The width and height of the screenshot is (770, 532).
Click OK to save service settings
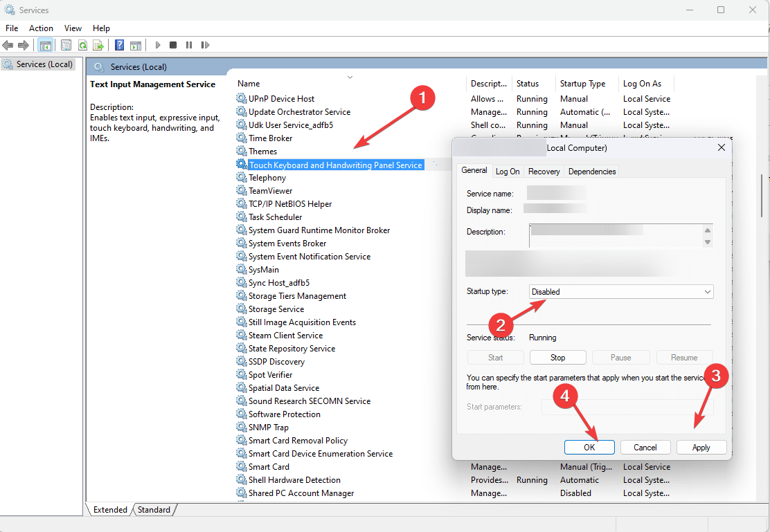click(589, 447)
